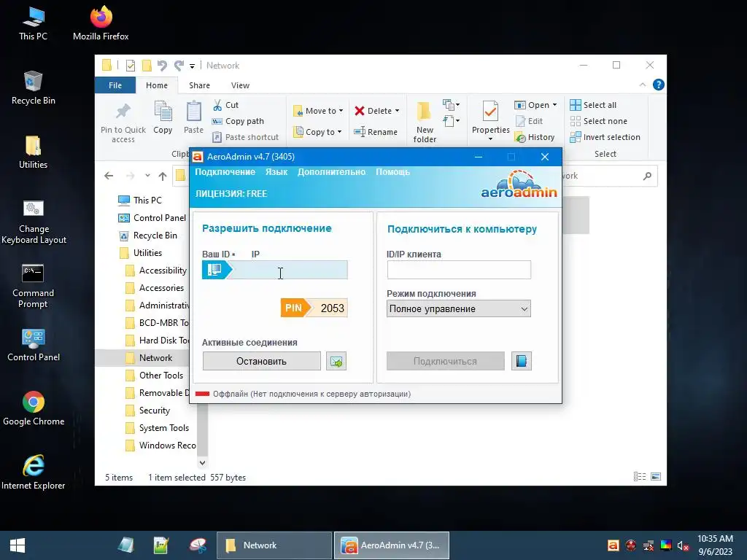Click Select none in ribbon
Screen dimensions: 747x560
point(599,121)
